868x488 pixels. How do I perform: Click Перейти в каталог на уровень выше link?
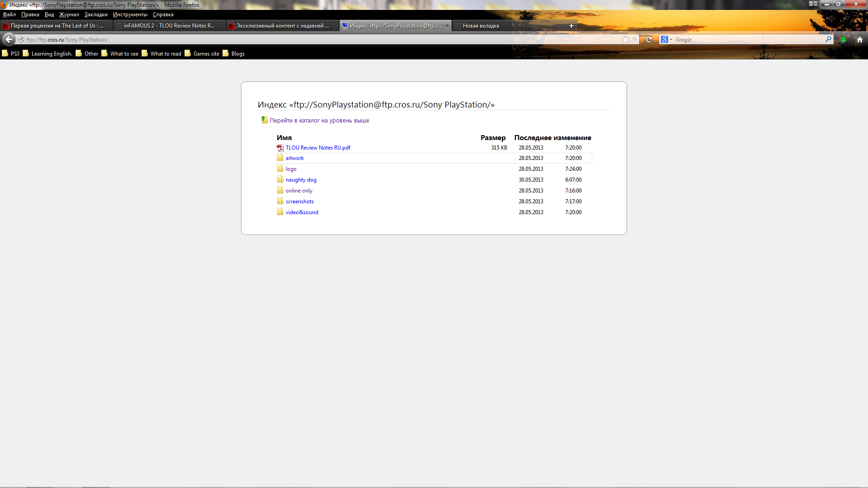pos(320,120)
